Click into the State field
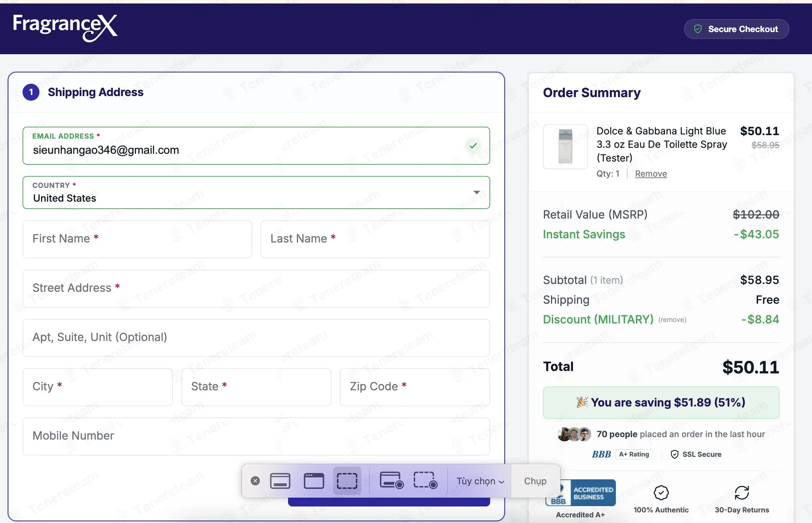The width and height of the screenshot is (812, 523). tap(256, 387)
